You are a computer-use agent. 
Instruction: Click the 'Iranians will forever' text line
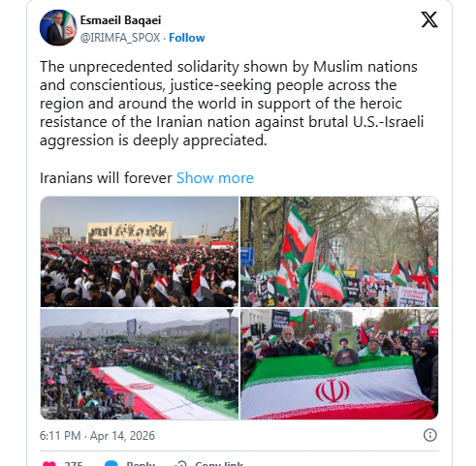(x=106, y=178)
